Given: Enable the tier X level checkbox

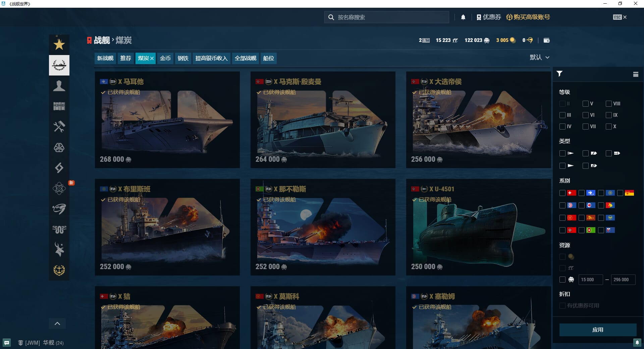Looking at the screenshot, I should click(x=608, y=127).
